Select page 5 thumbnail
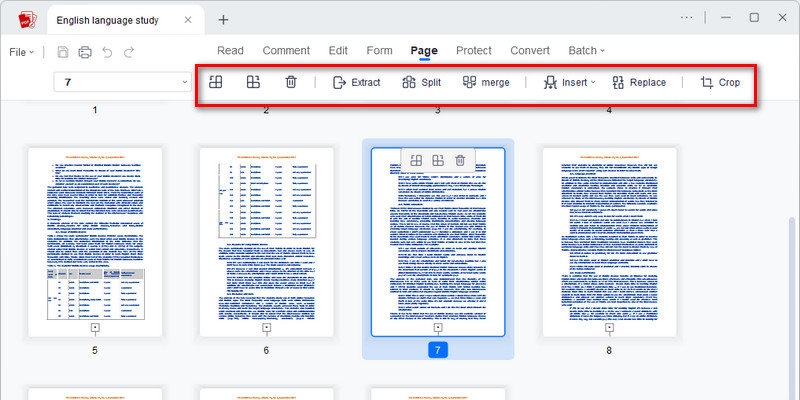 click(95, 242)
